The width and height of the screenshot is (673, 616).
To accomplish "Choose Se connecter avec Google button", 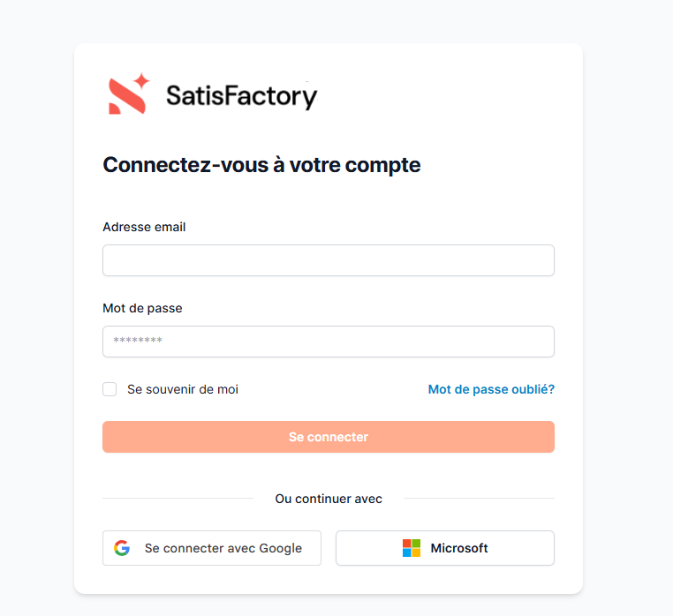I will click(x=212, y=548).
